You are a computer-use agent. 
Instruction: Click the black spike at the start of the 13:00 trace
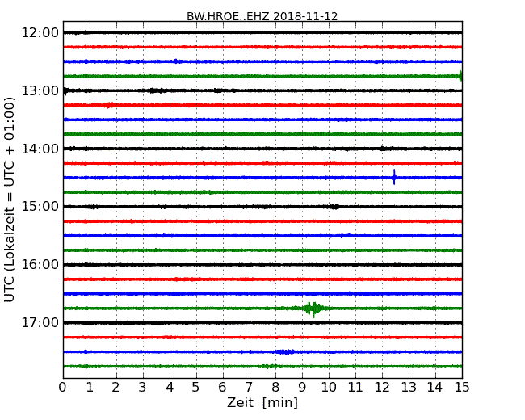pos(65,90)
